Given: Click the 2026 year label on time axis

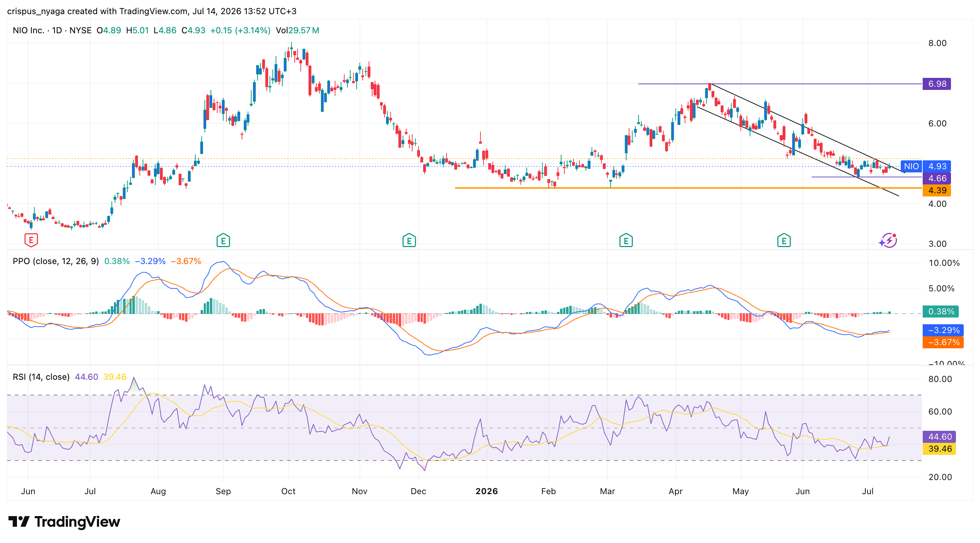Looking at the screenshot, I should coord(486,491).
